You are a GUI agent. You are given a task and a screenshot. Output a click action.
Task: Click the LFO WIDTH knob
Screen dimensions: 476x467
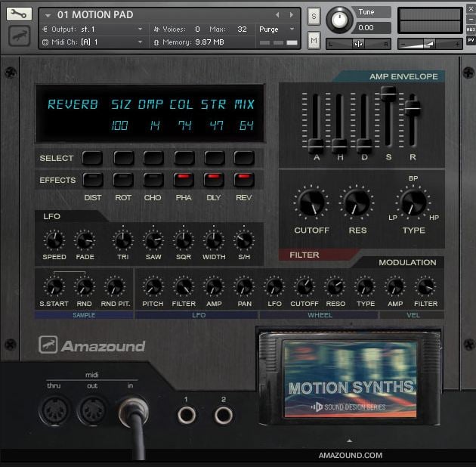click(214, 240)
